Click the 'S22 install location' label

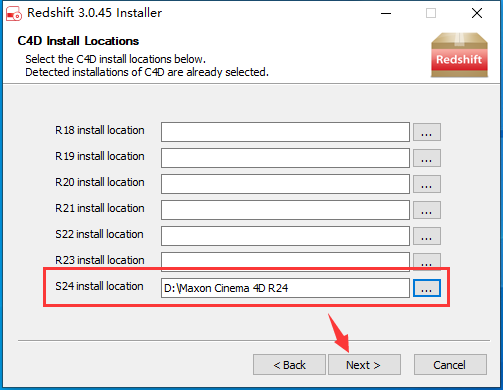point(99,234)
